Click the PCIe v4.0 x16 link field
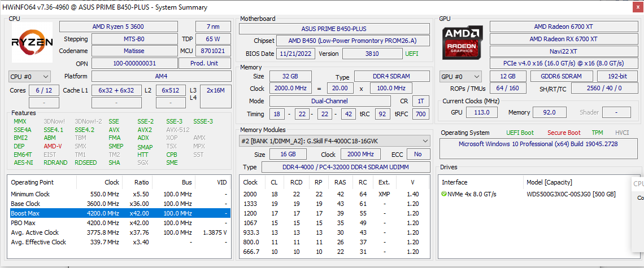 click(x=563, y=63)
